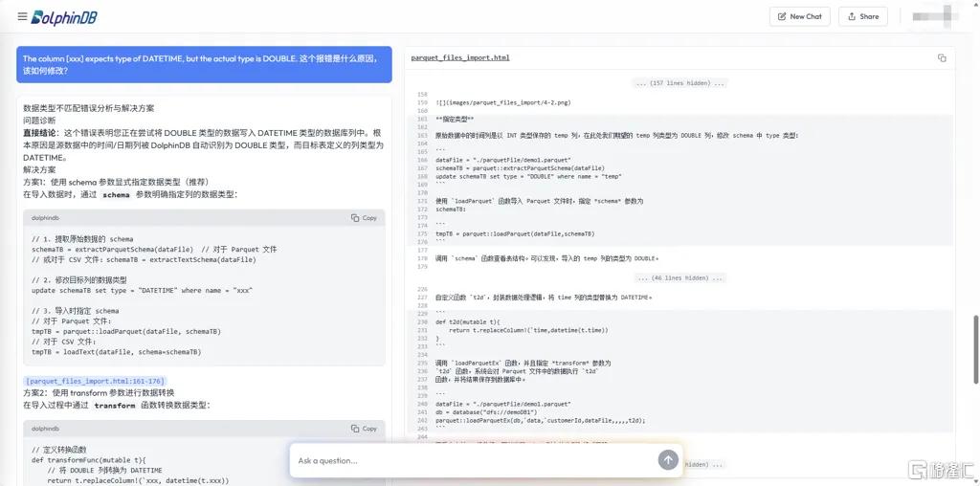Image resolution: width=980 pixels, height=486 pixels.
Task: Click the db = database("dfs://demoDB1") line
Action: (487, 412)
